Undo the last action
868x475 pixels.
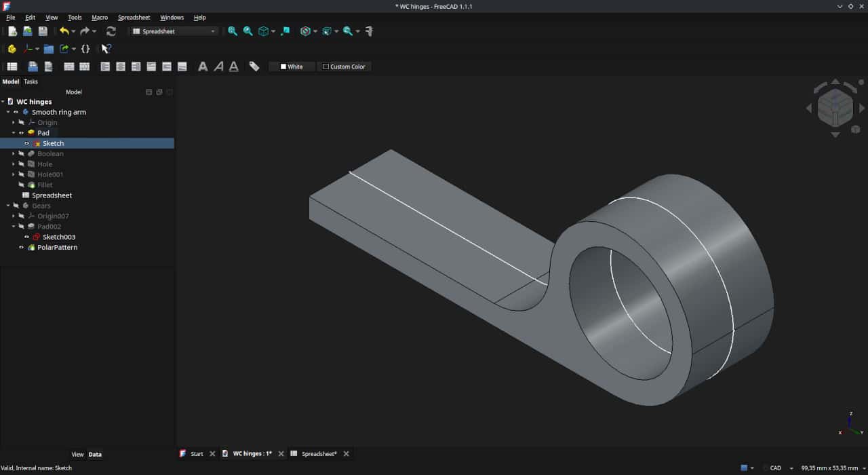(x=64, y=31)
